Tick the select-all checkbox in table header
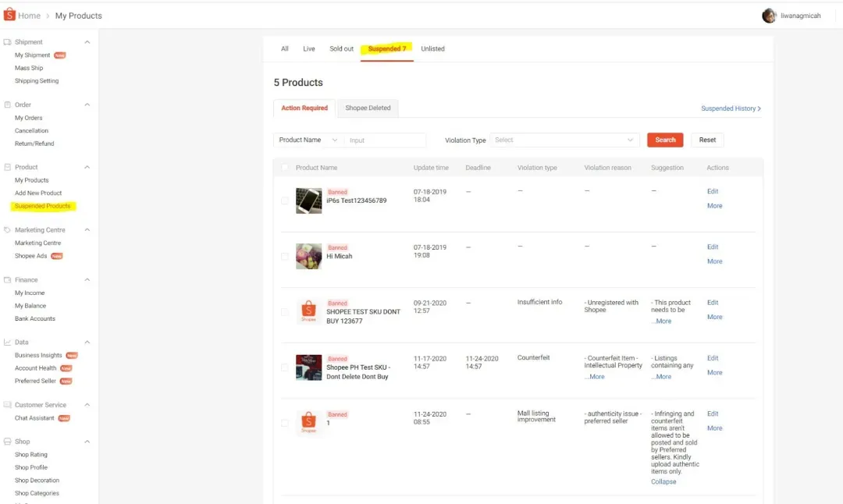Screen dimensions: 843x504 point(285,168)
